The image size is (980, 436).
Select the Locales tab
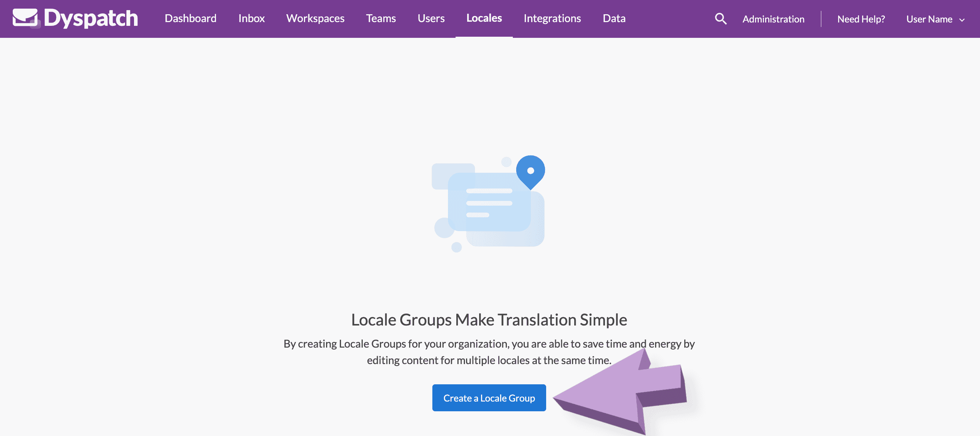point(484,18)
